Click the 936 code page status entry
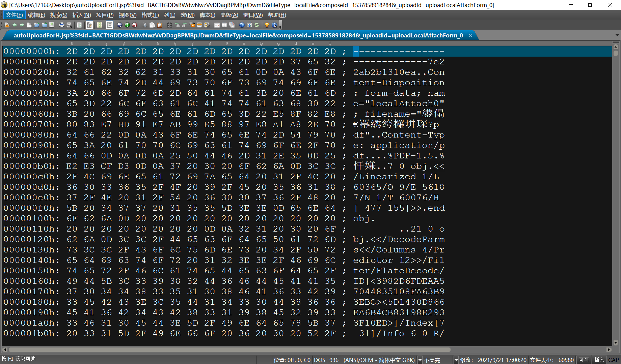Viewport: 621px width, 364px height. pos(334,360)
